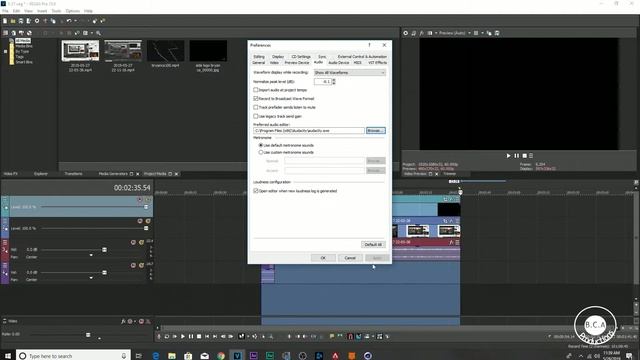Expand the By Type tree node
Image resolution: width=640 pixels, height=360 pixels.
click(5, 51)
